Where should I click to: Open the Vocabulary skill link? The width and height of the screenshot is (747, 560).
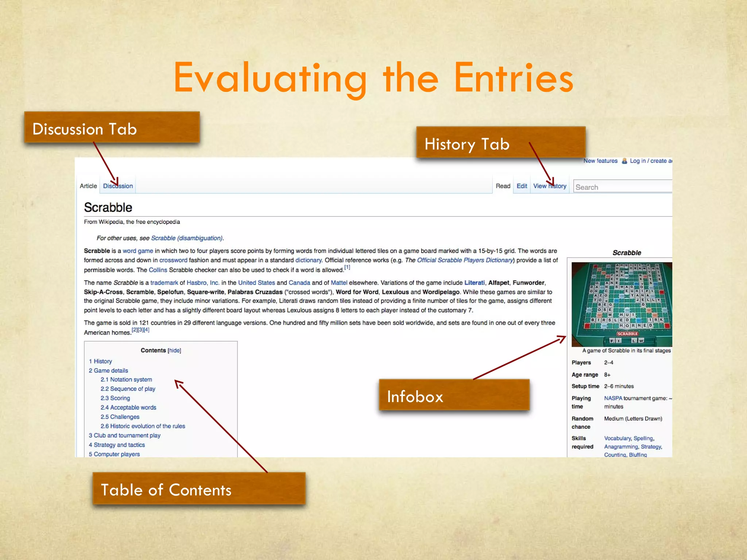tap(618, 438)
